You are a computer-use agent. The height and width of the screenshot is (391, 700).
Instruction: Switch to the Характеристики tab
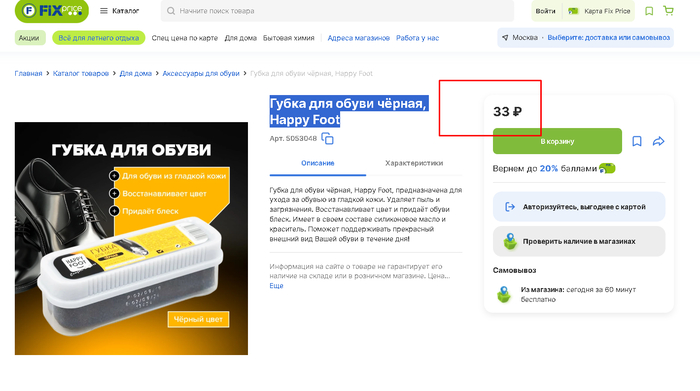[414, 163]
